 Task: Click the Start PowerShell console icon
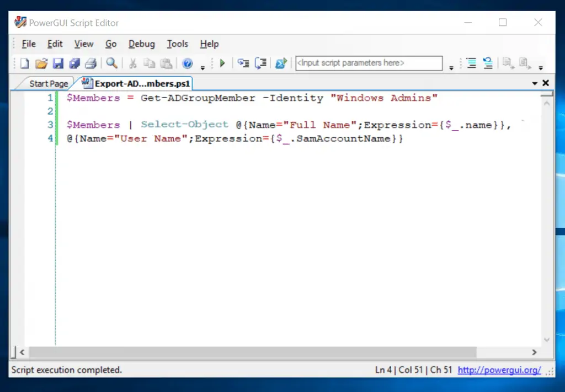(281, 63)
